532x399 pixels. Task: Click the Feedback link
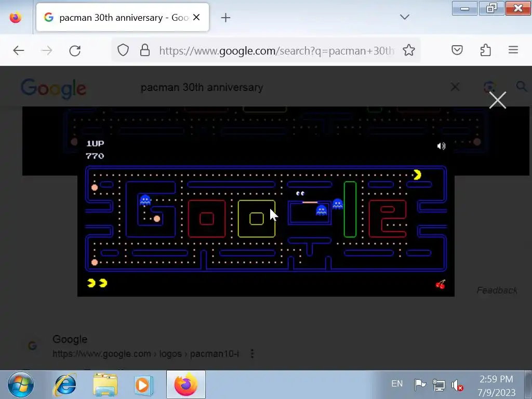[497, 290]
